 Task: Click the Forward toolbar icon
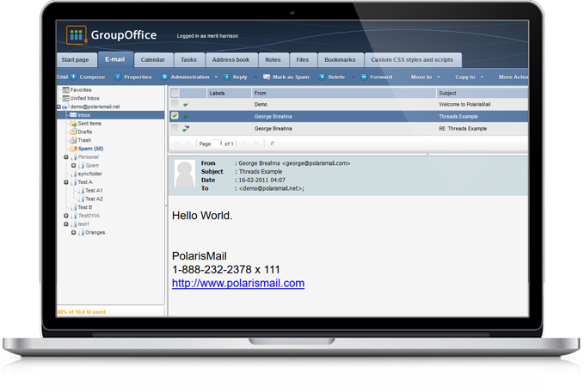pyautogui.click(x=365, y=77)
